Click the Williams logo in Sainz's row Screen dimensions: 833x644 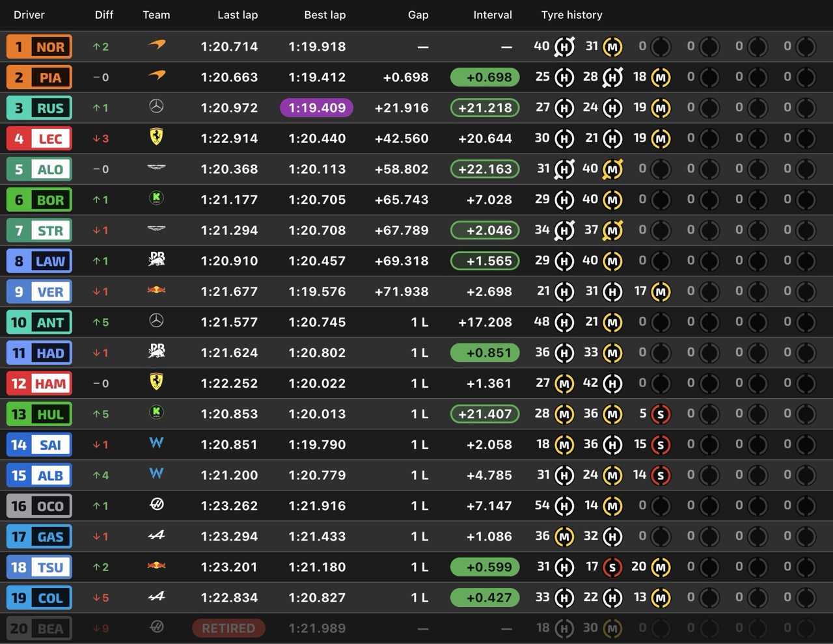click(156, 443)
